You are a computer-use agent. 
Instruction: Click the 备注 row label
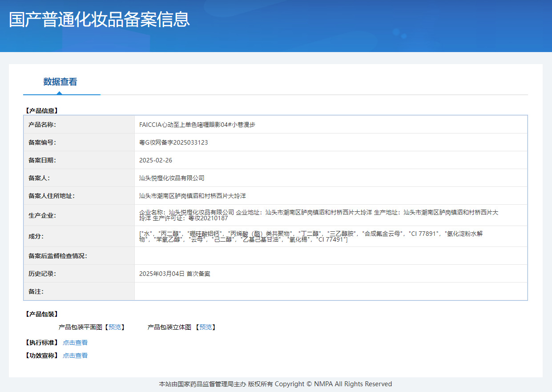pyautogui.click(x=36, y=291)
